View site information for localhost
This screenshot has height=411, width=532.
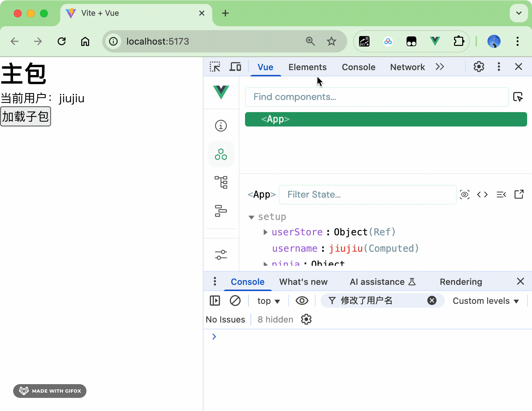coord(113,41)
